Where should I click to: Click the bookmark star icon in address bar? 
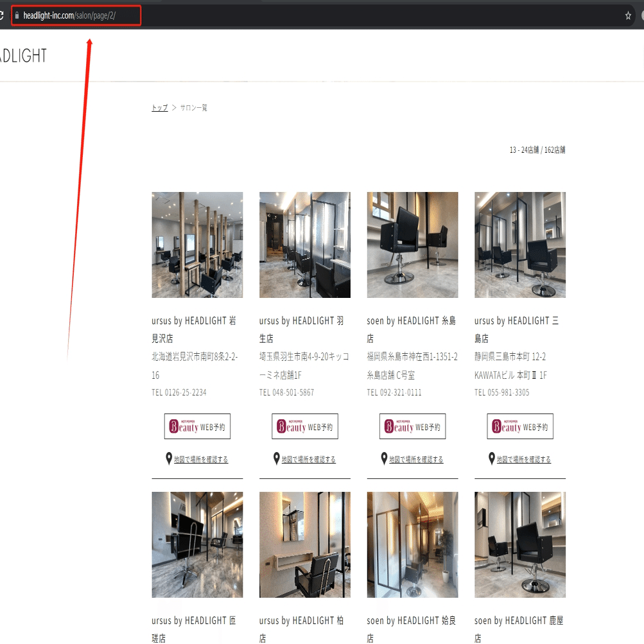pos(627,15)
